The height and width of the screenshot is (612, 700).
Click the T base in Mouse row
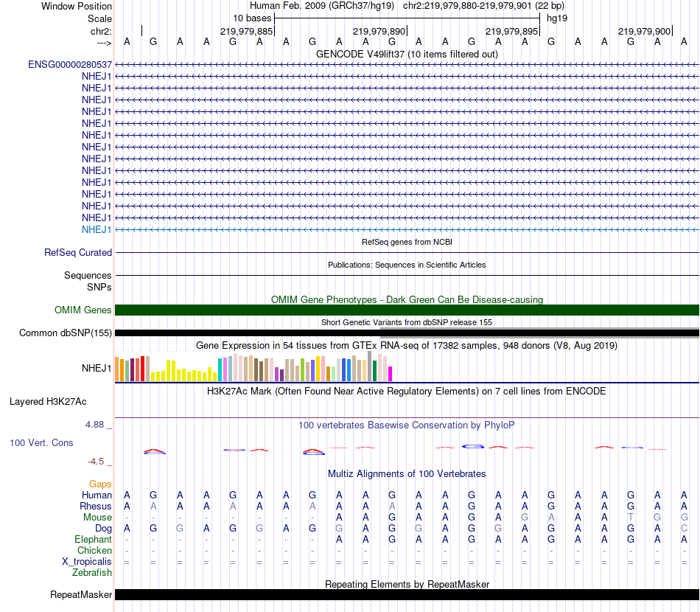pos(630,518)
